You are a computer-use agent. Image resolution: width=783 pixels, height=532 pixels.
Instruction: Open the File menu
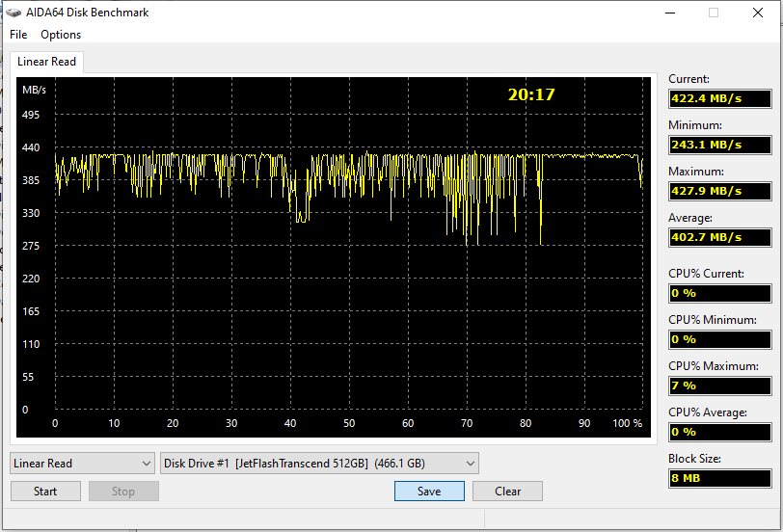point(18,35)
